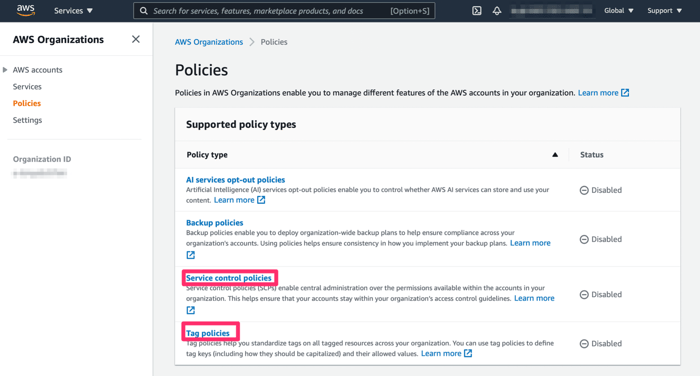
Task: Open the notifications bell icon
Action: tap(496, 10)
